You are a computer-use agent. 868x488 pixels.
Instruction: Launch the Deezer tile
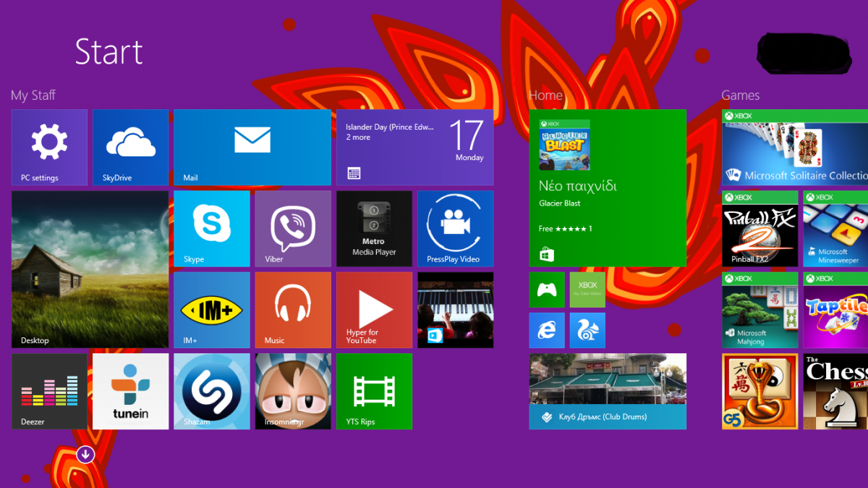49,392
